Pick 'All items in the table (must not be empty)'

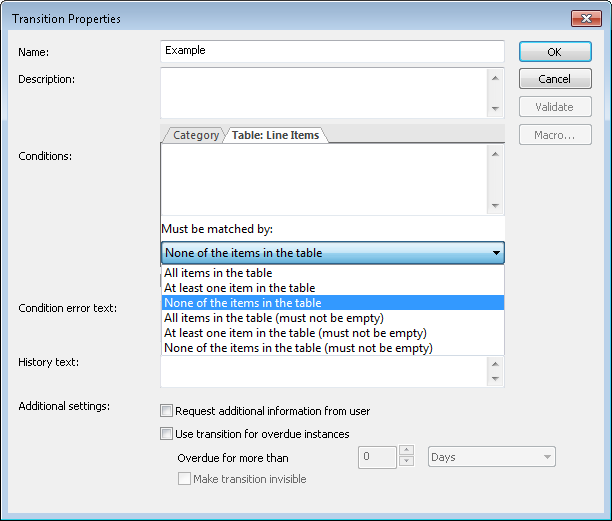click(x=274, y=318)
